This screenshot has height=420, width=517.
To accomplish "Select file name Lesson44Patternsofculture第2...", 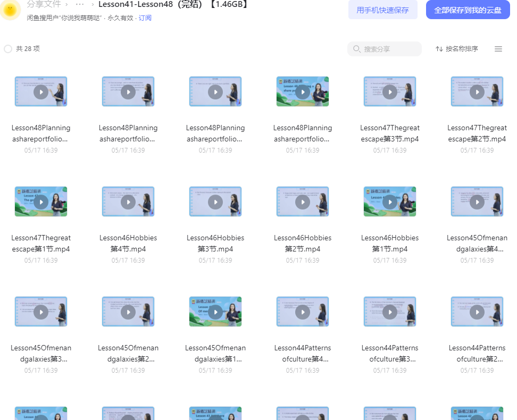I will click(477, 354).
